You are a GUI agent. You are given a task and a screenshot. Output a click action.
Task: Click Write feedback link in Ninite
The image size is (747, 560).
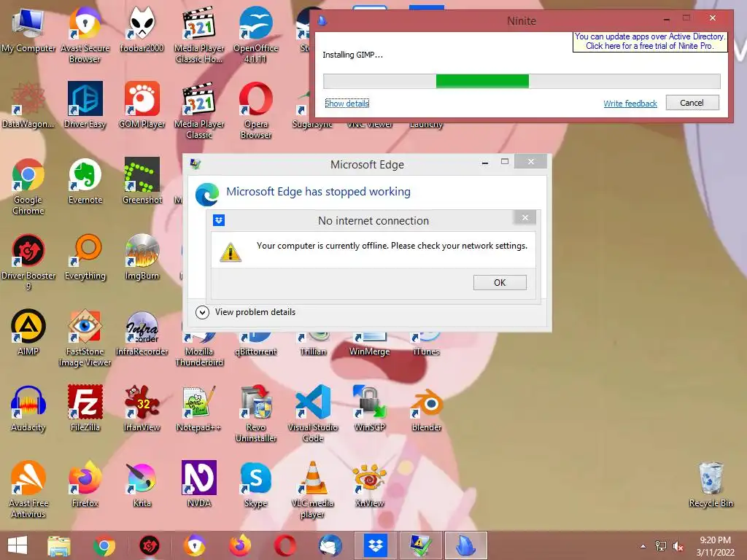630,104
